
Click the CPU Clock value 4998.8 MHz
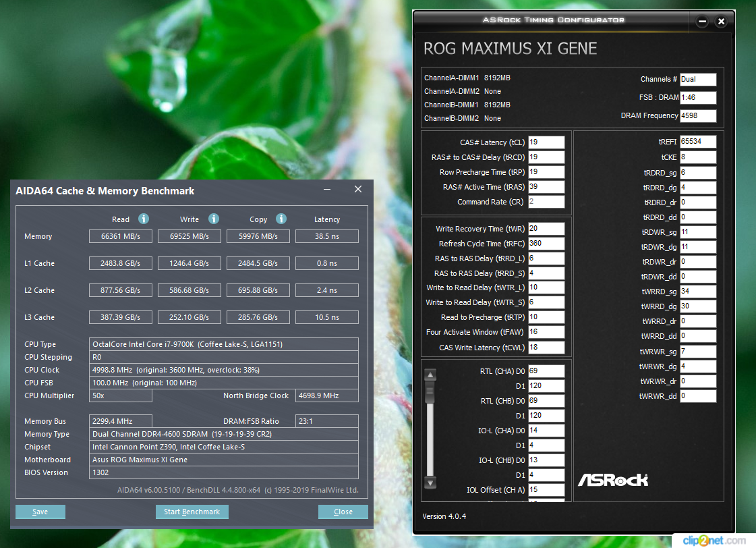pyautogui.click(x=224, y=370)
